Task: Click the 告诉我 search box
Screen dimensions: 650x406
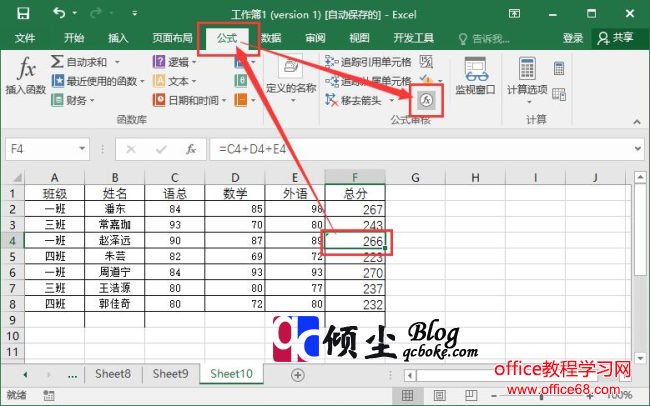Action: (484, 39)
